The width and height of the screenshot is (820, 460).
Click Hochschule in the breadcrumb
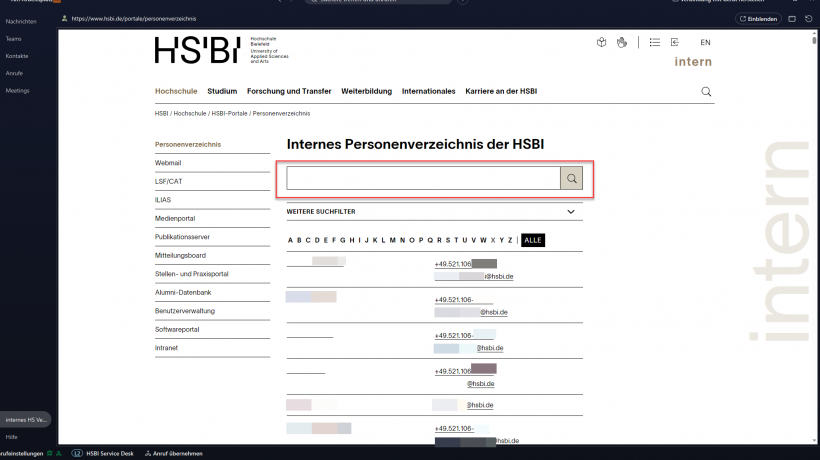coord(190,113)
